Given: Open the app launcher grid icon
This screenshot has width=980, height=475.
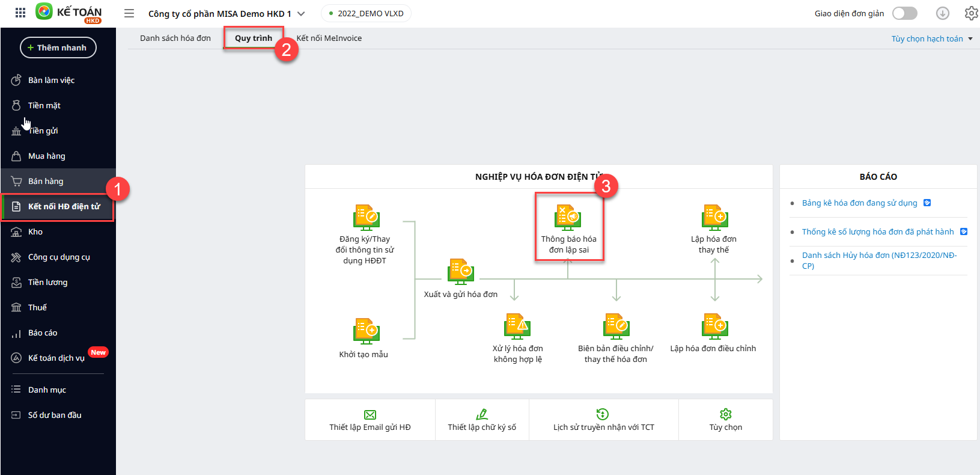Looking at the screenshot, I should click(20, 13).
